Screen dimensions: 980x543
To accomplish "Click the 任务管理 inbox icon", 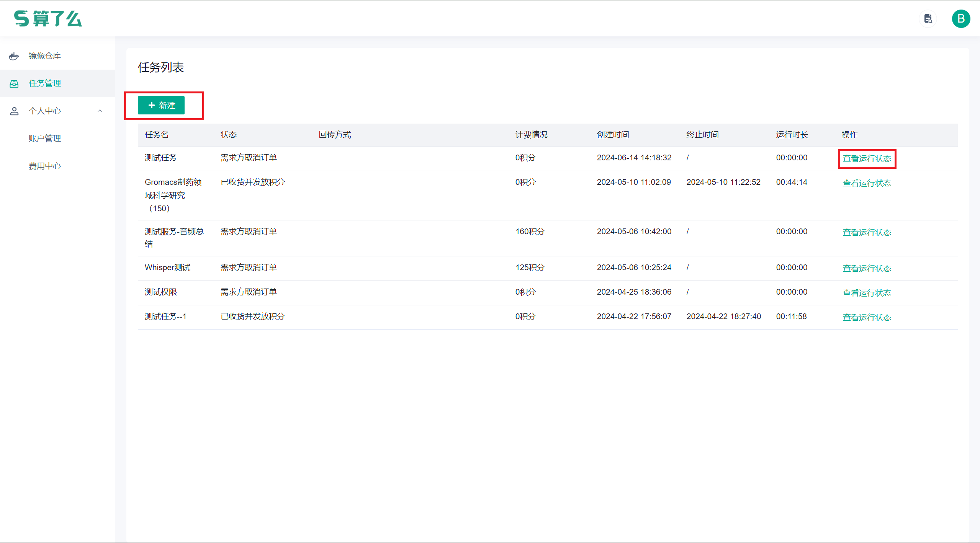I will tap(14, 83).
